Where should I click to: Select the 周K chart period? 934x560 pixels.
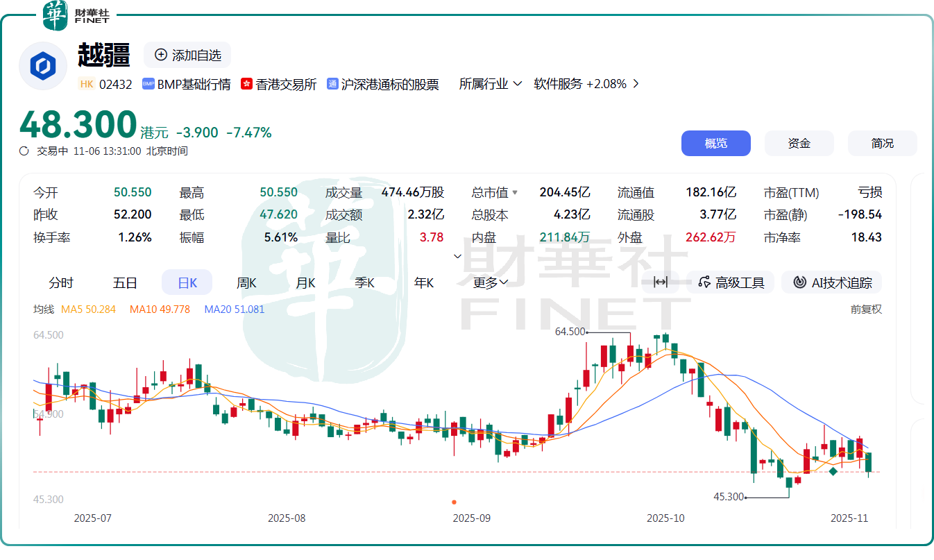pyautogui.click(x=246, y=282)
